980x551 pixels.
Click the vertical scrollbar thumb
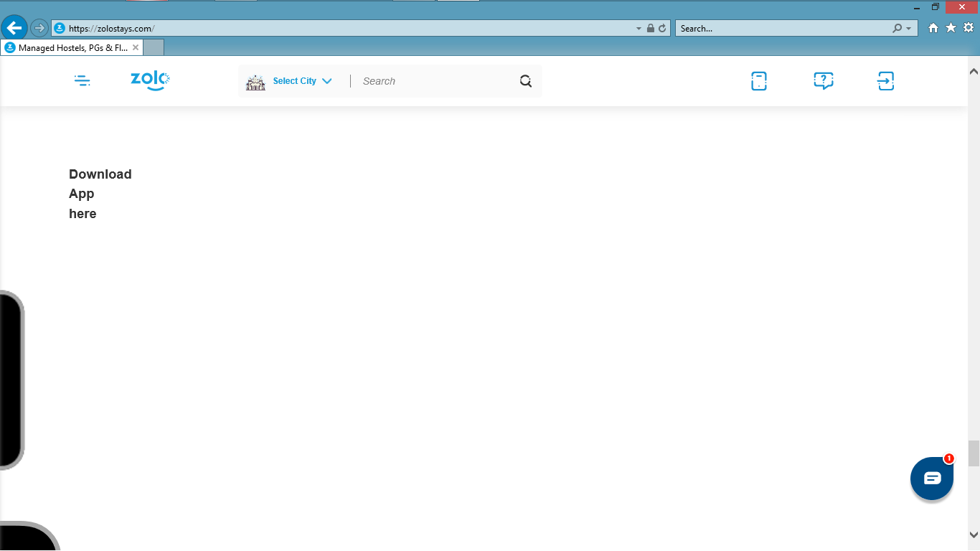click(974, 453)
